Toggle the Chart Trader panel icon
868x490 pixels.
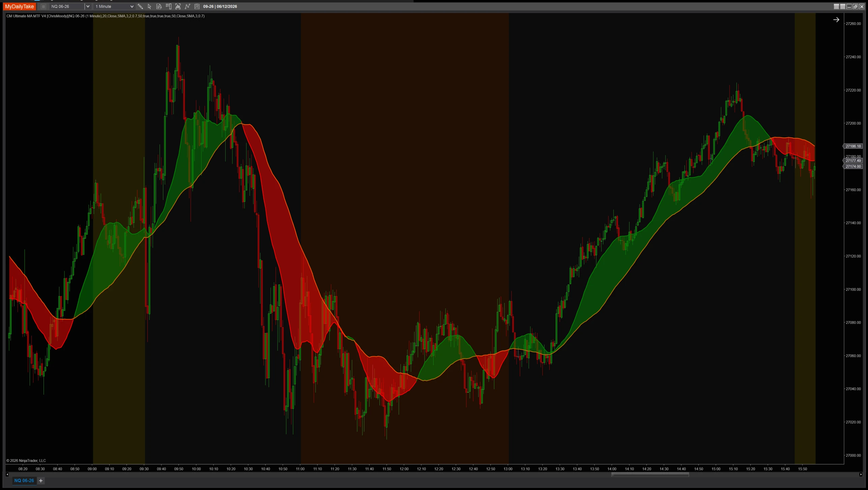click(168, 6)
